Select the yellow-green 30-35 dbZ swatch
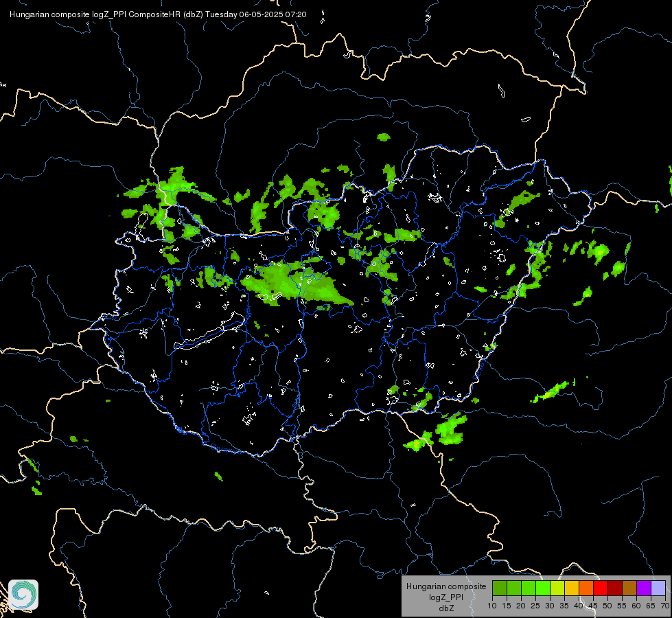Screen dimensions: 672x618 pos(557,588)
